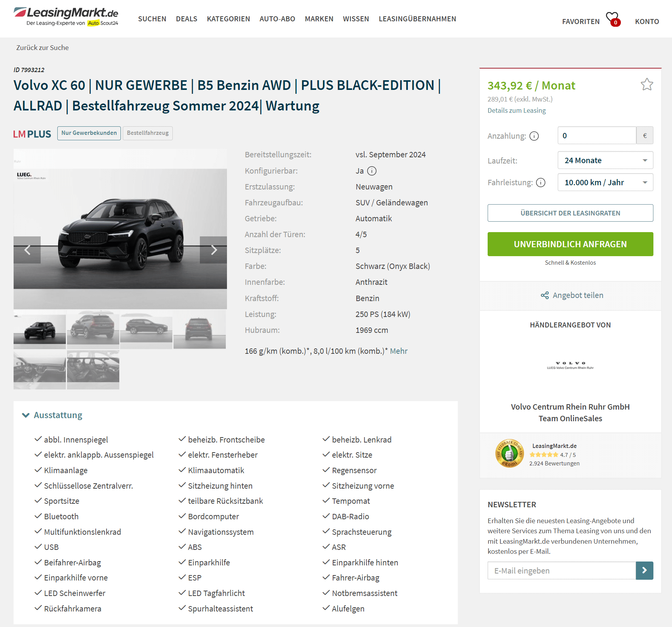Open the KONTO menu

pos(647,22)
